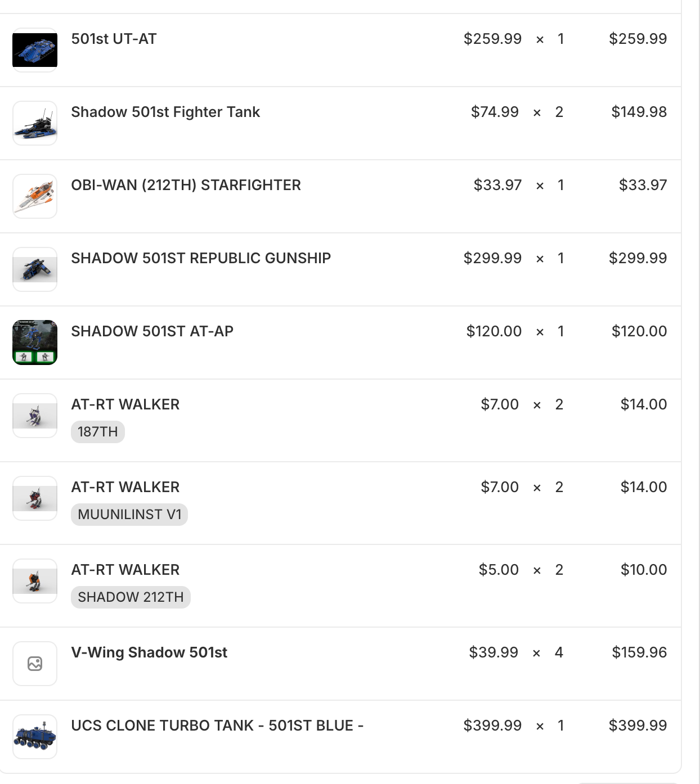700x784 pixels.
Task: Select the SHADOW 212TH variant tag
Action: pyautogui.click(x=131, y=597)
